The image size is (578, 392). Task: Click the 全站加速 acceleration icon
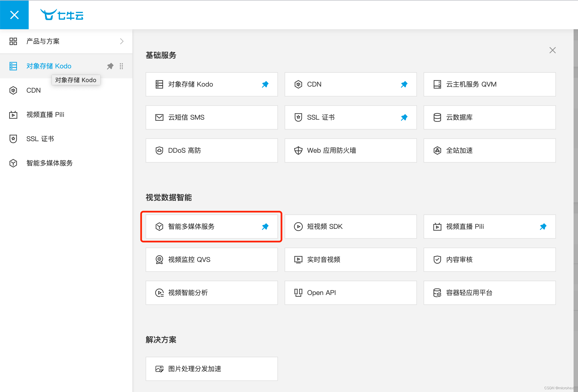[x=437, y=151]
